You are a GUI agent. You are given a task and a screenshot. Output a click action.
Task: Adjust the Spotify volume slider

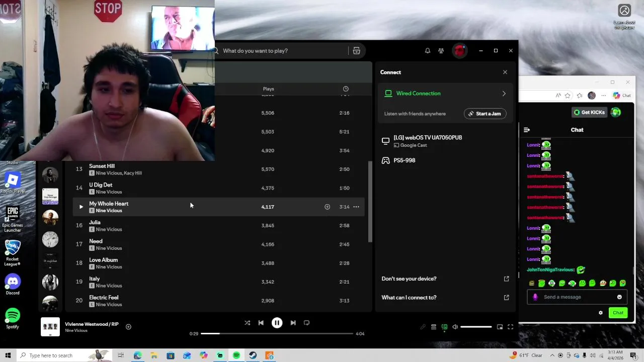476,327
